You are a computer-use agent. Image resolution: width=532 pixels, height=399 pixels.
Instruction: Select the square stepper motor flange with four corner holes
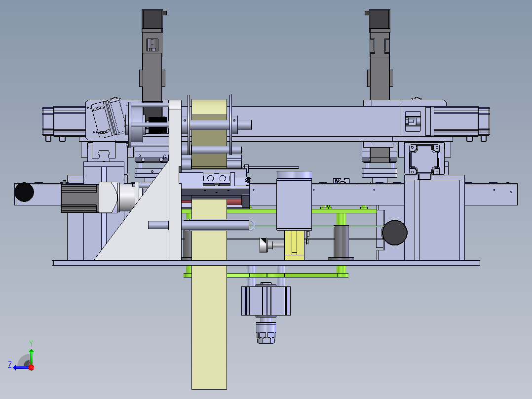point(424,160)
